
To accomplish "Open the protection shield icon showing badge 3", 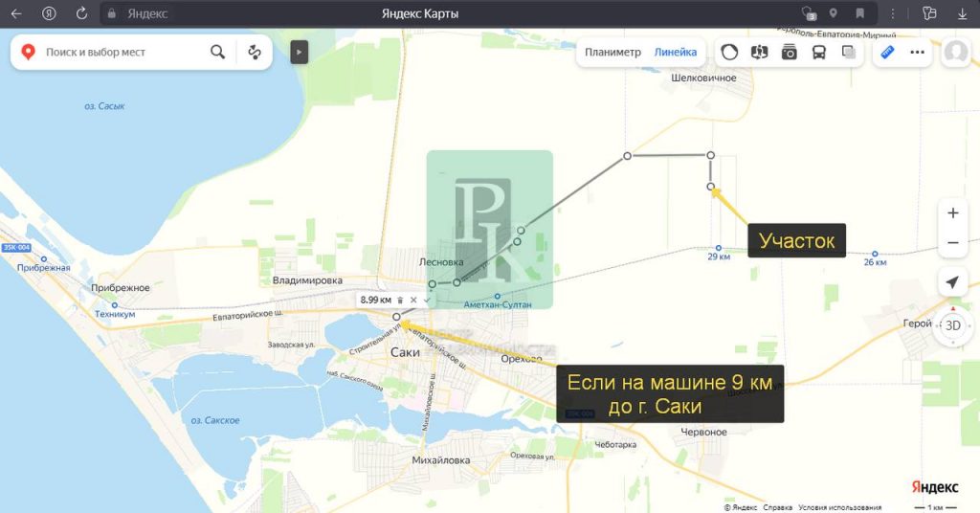I will (809, 13).
